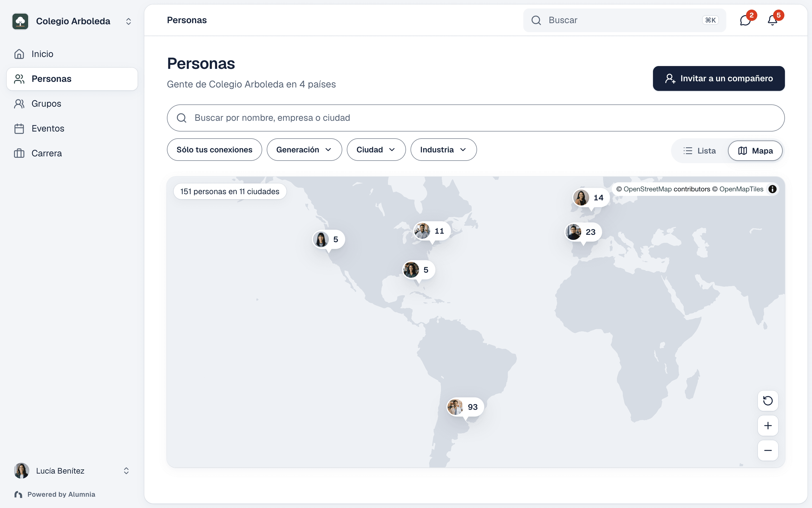Reset the map view with rotate icon

[x=768, y=400]
